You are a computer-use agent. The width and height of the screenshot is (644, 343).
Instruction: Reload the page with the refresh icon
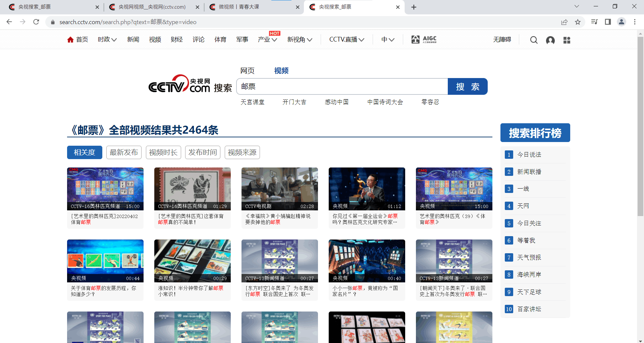(x=36, y=22)
